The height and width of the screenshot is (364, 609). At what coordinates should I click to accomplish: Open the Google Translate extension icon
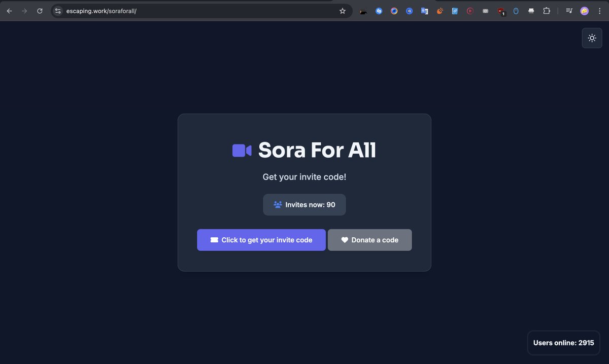(424, 11)
